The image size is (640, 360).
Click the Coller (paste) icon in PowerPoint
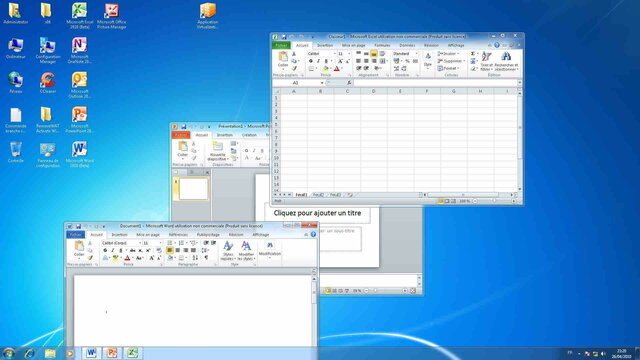[182, 147]
